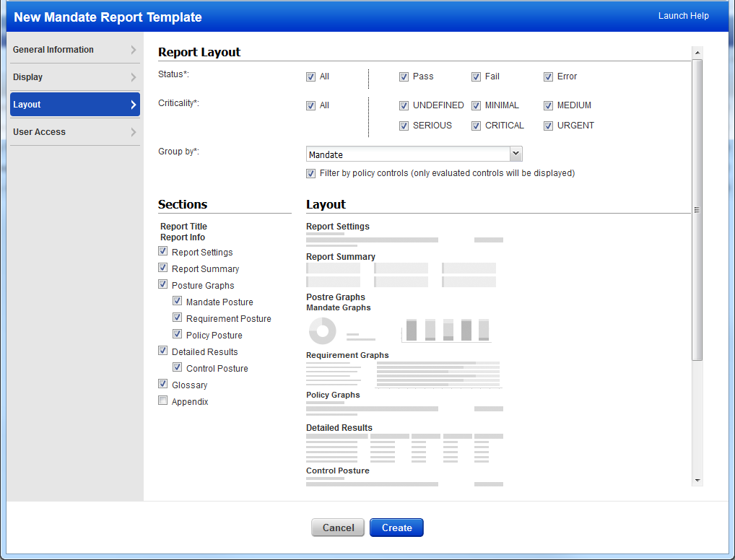
Task: Toggle the Mandate Posture checkbox
Action: [x=177, y=300]
